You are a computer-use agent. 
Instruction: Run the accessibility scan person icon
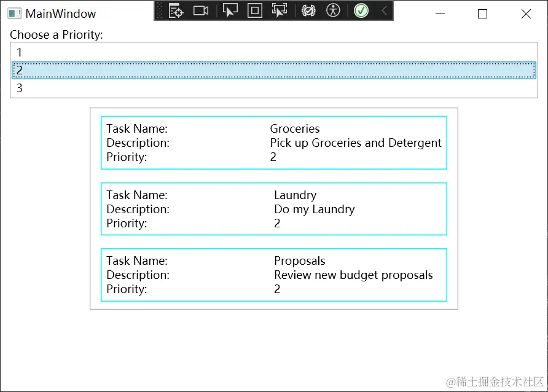tap(333, 10)
